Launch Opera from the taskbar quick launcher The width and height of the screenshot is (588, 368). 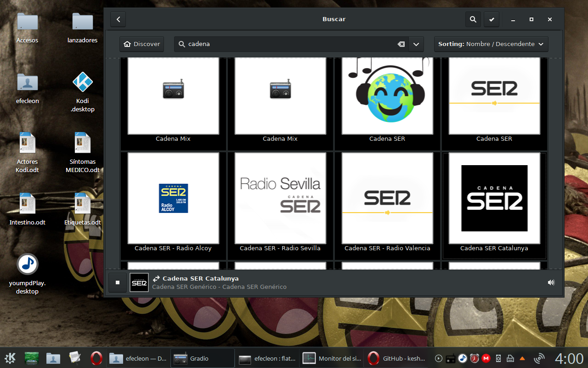tap(96, 358)
